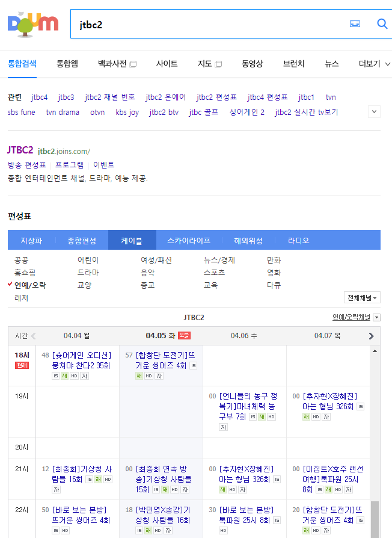Screen dimensions: 392x538
Task: Click the 현재 badge under 18시
Action: click(22, 365)
